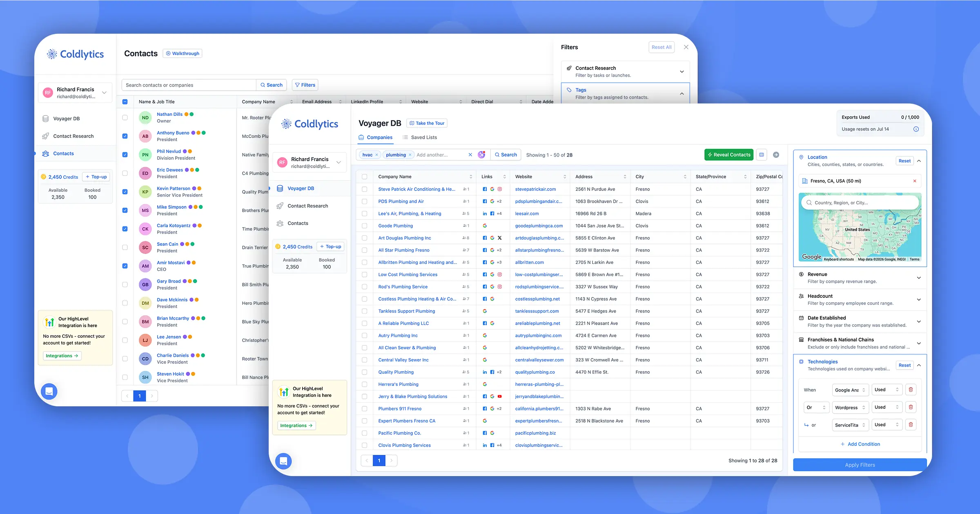980x514 pixels.
Task: Click the column layout icon beside Reveal Contacts
Action: 762,155
